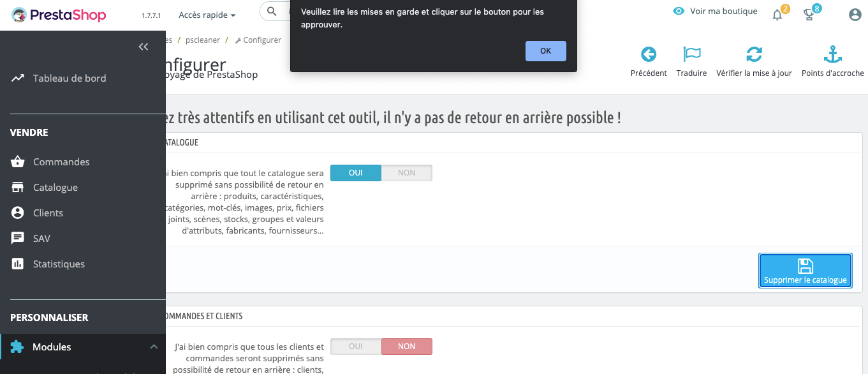The width and height of the screenshot is (868, 374).
Task: Click OK in the warning dialog
Action: tap(546, 51)
